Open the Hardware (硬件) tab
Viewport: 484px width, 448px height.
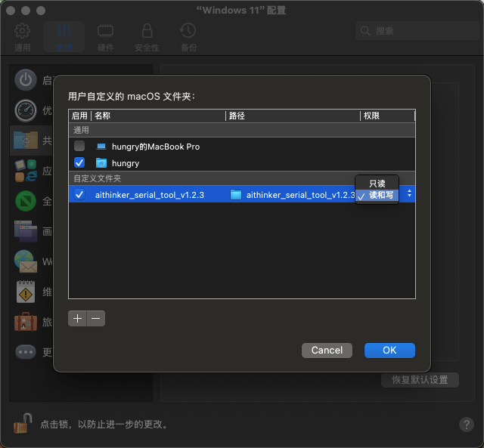point(105,37)
